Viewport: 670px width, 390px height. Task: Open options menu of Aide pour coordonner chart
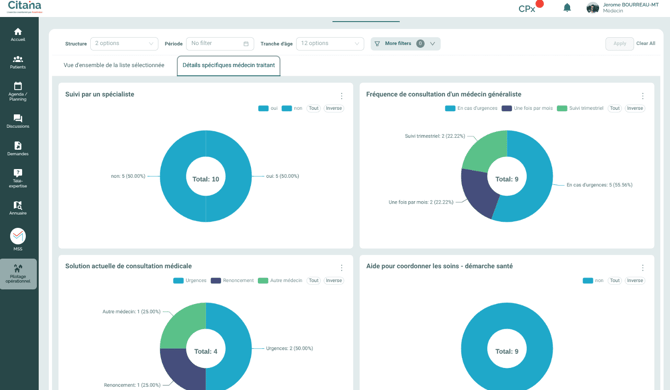[642, 268]
